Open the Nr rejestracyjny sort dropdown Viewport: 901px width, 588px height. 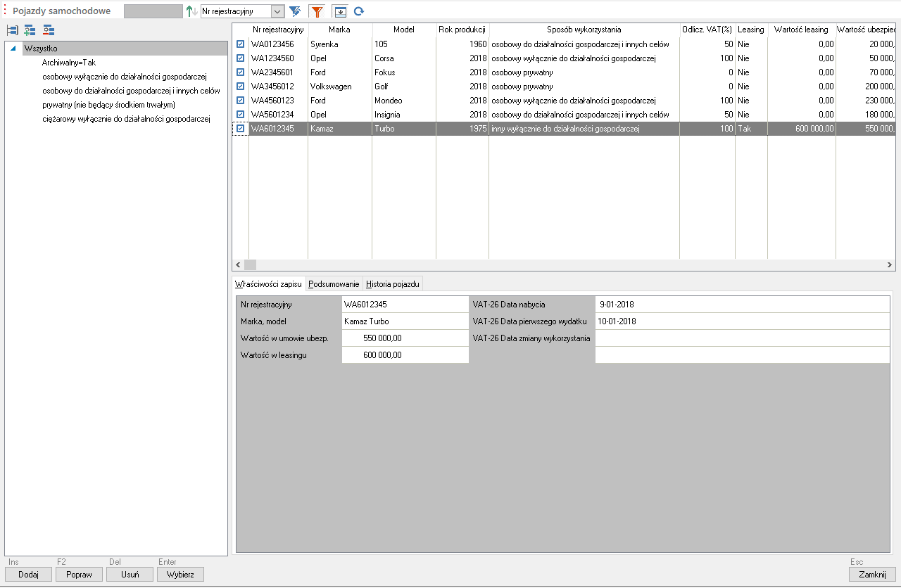click(277, 11)
